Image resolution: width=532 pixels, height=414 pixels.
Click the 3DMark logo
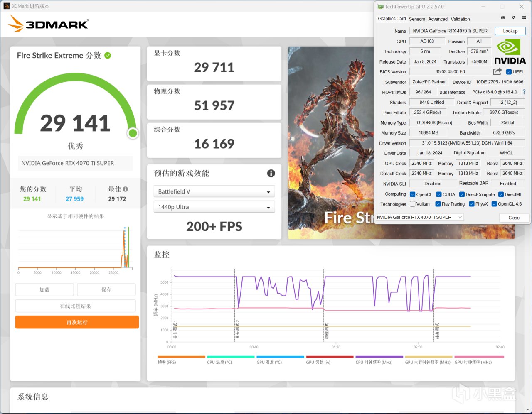(x=48, y=24)
